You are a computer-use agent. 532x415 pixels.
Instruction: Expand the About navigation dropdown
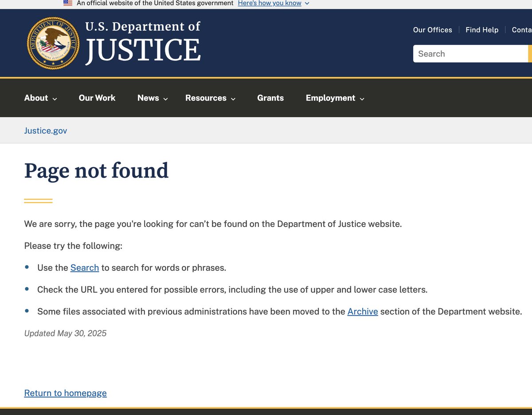(40, 98)
